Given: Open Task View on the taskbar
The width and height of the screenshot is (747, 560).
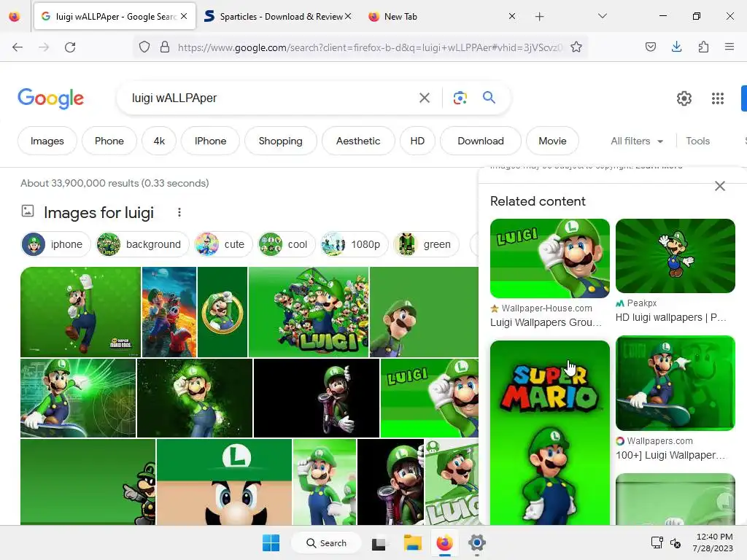Looking at the screenshot, I should click(379, 543).
